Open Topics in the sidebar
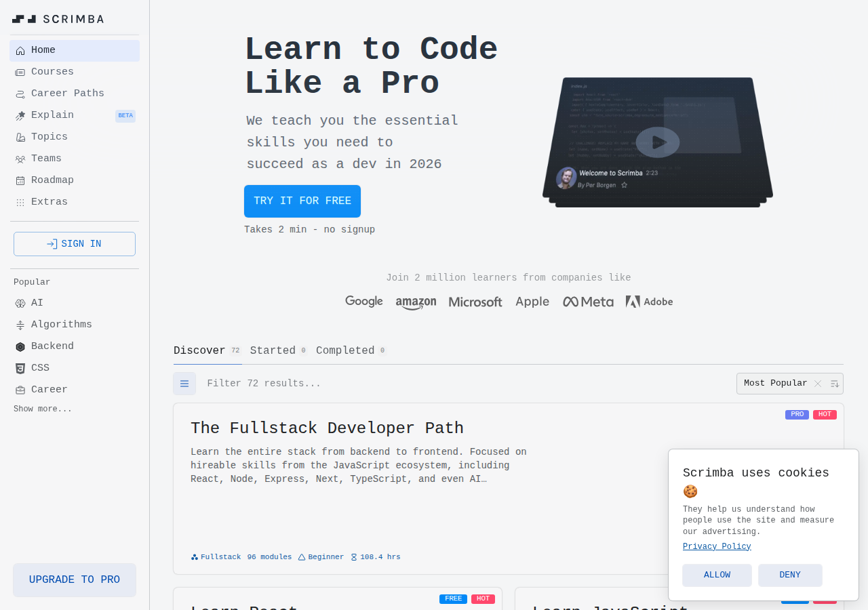The image size is (868, 610). click(x=75, y=138)
